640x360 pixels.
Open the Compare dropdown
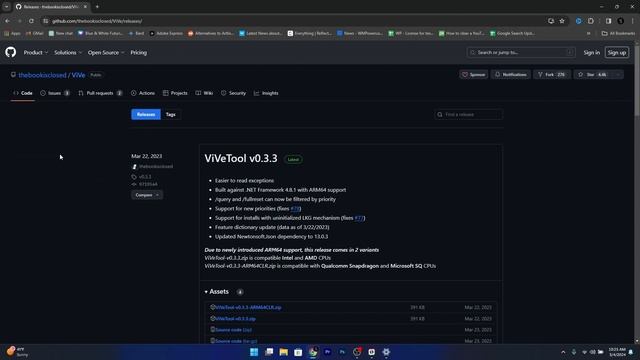coord(147,195)
